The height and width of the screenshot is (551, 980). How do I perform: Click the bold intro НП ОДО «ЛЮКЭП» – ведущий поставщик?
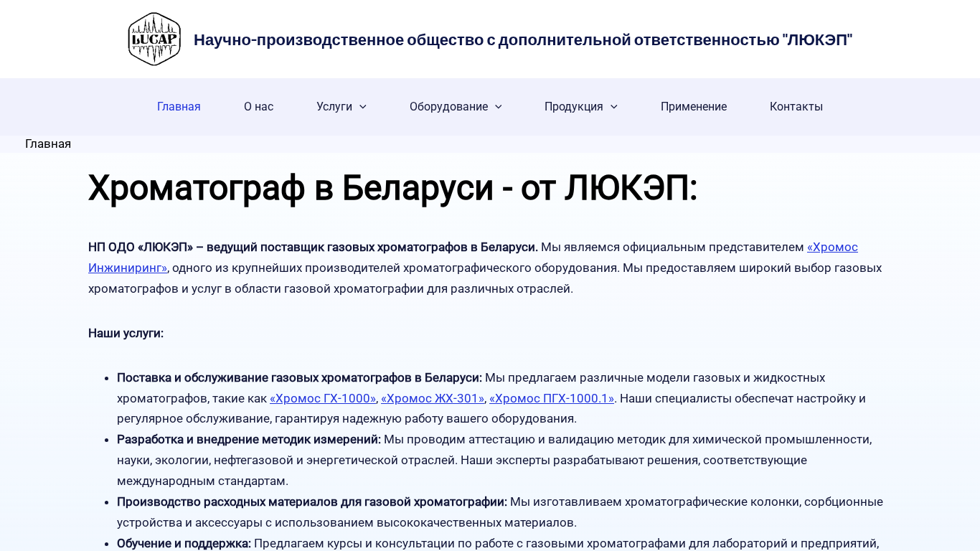[x=313, y=247]
